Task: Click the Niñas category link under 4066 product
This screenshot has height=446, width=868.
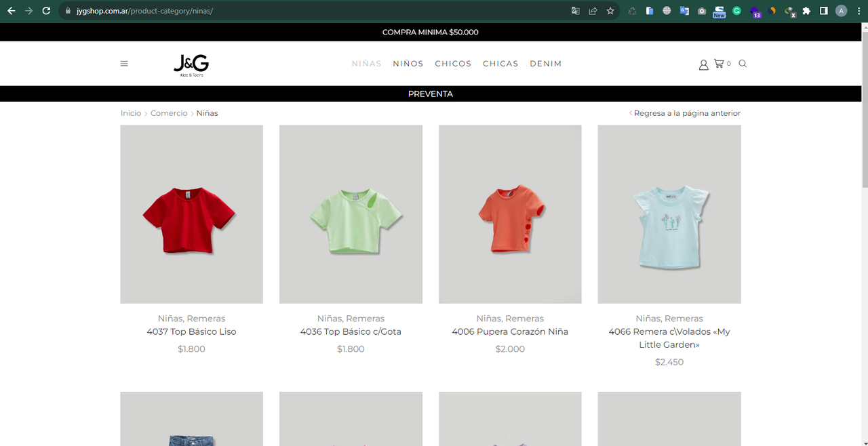Action: [x=648, y=319]
